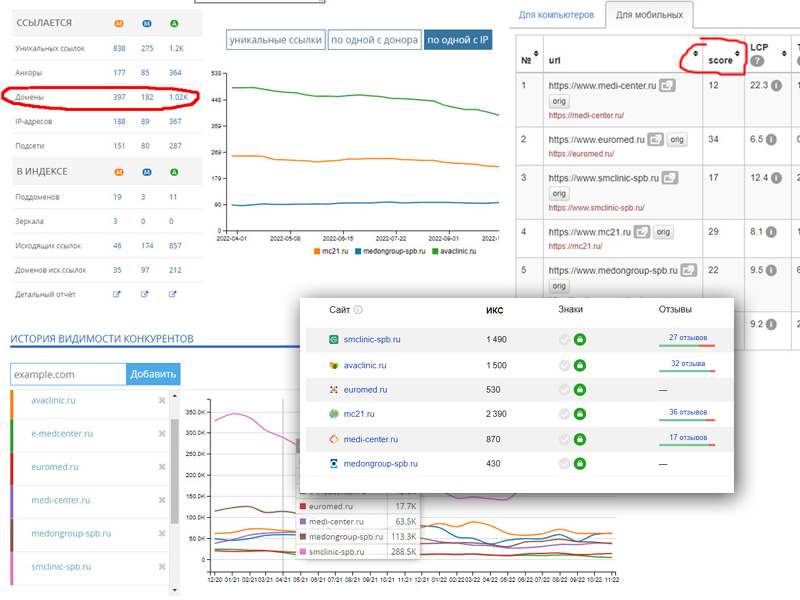Click Добавить button to add competitor
This screenshot has height=600, width=800.
[153, 374]
